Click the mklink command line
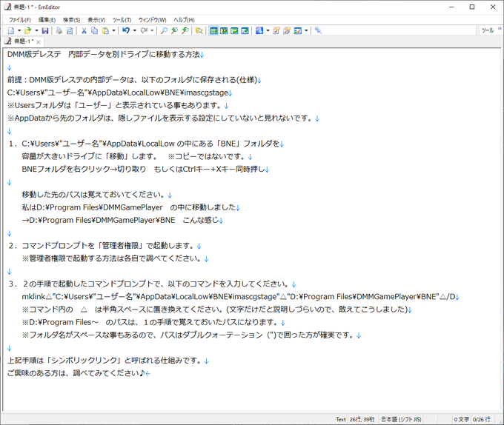Screen dimensions: 504x425 coord(239,297)
